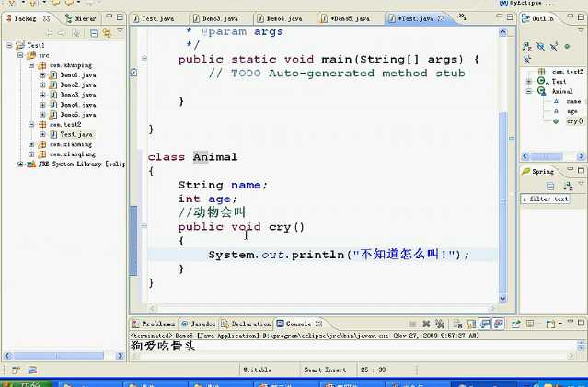Click Clear Console icon
Viewport: 588px width, 387px height.
[457, 324]
